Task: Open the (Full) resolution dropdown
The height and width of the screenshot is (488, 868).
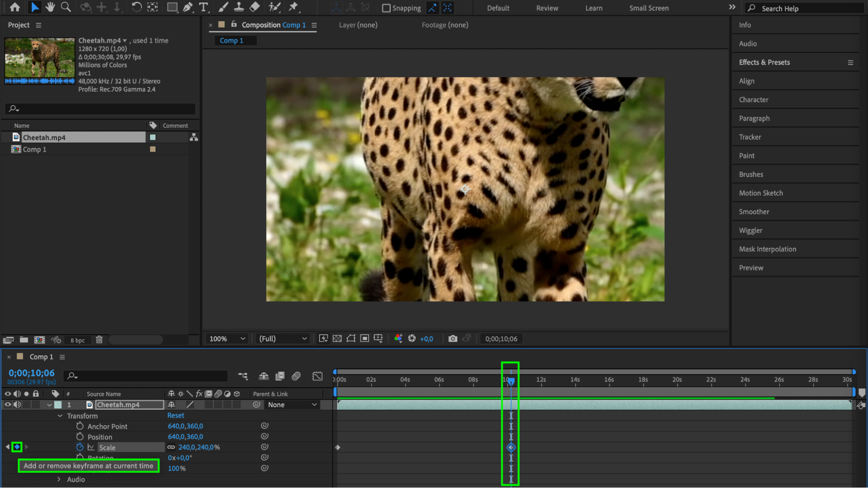Action: click(x=283, y=339)
